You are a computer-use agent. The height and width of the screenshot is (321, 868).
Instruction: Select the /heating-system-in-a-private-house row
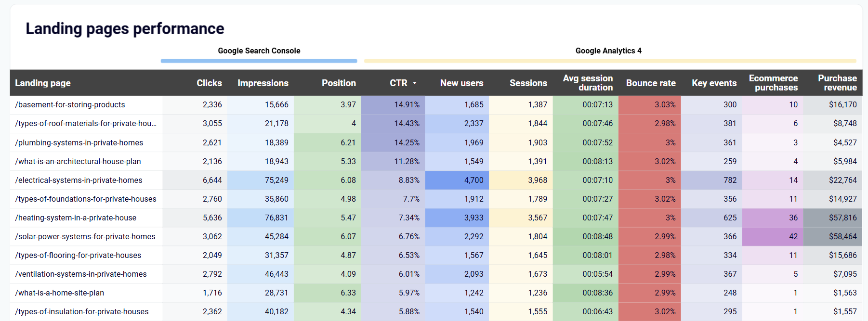coord(76,218)
